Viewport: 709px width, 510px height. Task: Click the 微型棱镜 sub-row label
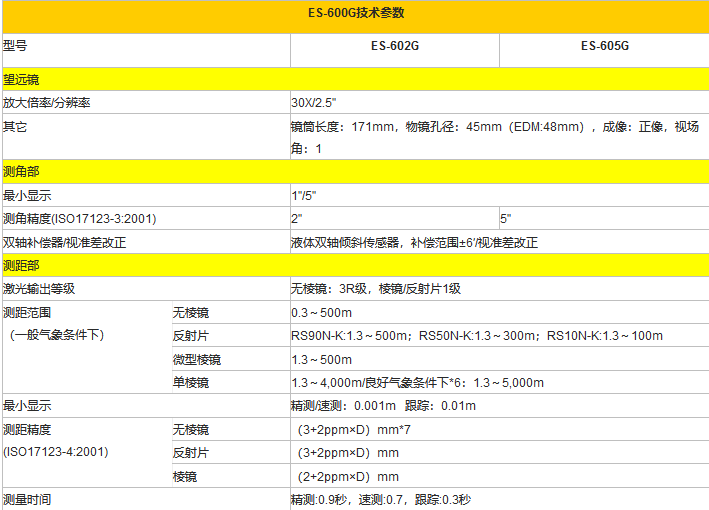(x=197, y=359)
